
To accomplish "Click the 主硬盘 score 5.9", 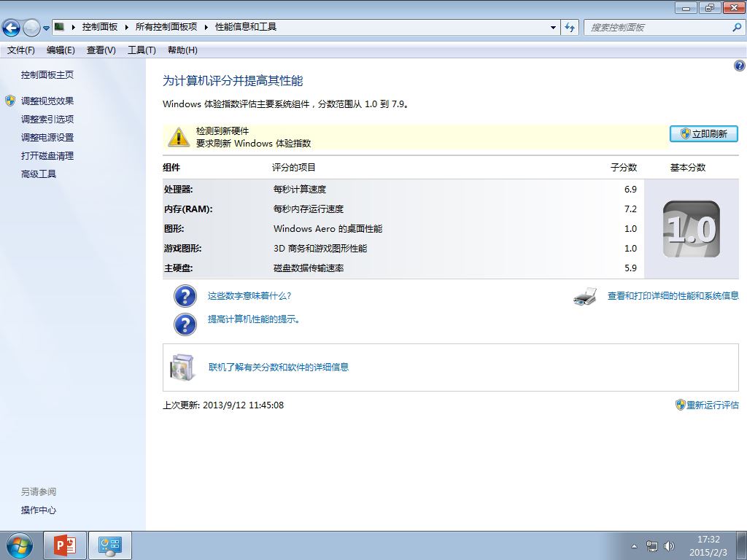I will coord(630,268).
